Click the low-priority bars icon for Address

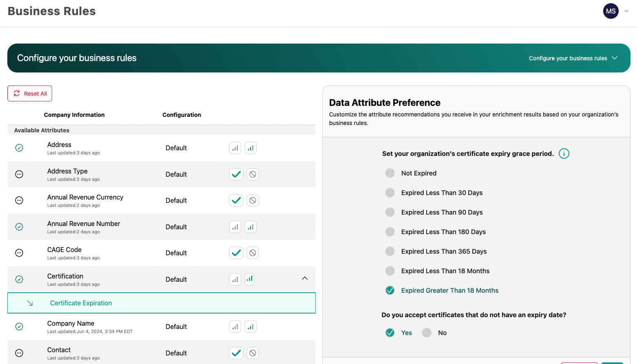tap(235, 148)
